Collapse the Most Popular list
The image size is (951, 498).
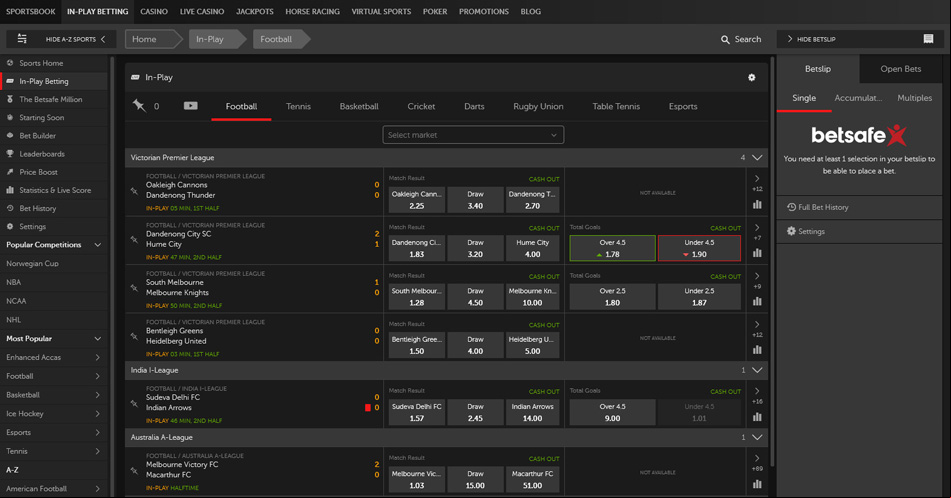(x=98, y=339)
